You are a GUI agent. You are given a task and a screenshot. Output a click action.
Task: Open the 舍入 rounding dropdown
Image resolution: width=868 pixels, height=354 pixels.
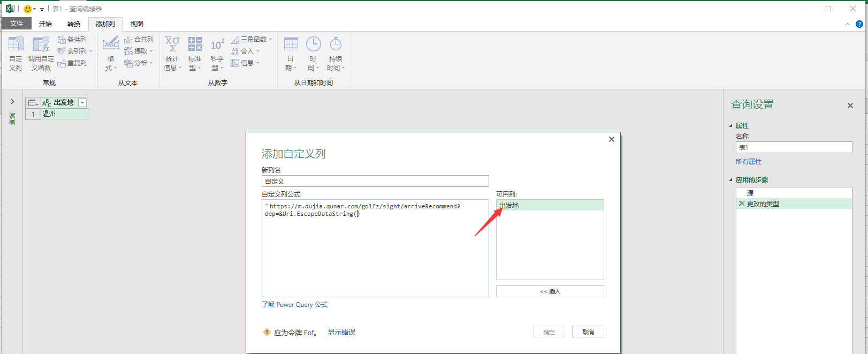245,51
